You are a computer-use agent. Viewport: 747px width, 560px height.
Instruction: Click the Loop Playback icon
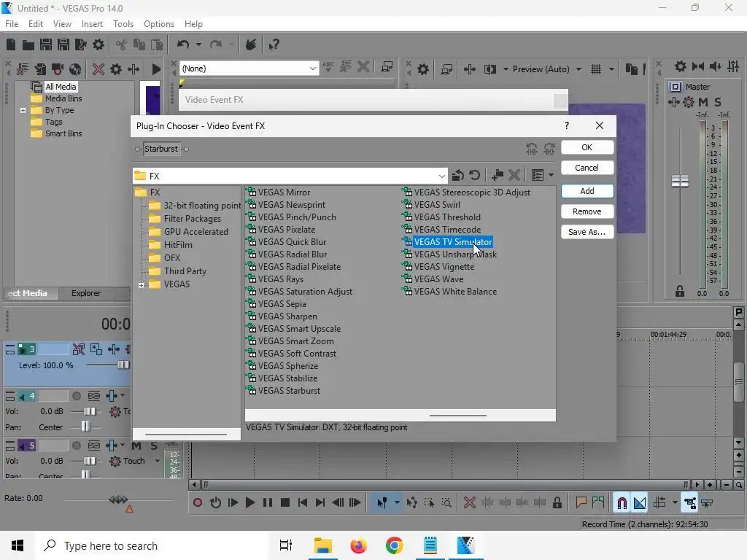(x=215, y=502)
